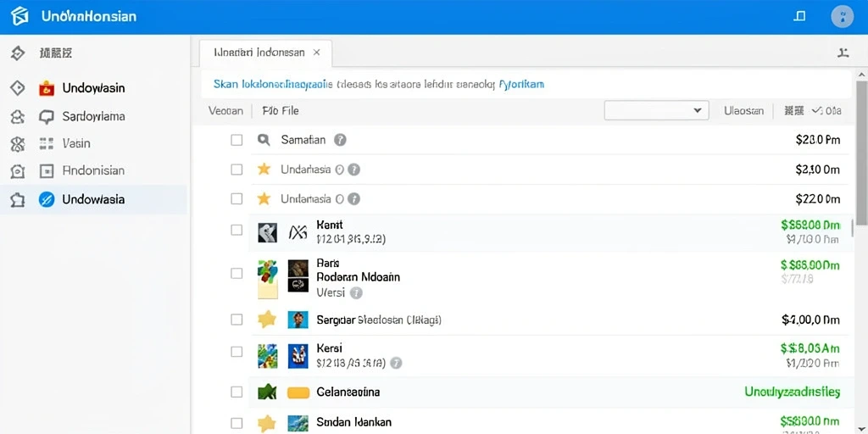Open the user avatar in the header
Image resolution: width=868 pixels, height=434 pixels.
pos(842,17)
